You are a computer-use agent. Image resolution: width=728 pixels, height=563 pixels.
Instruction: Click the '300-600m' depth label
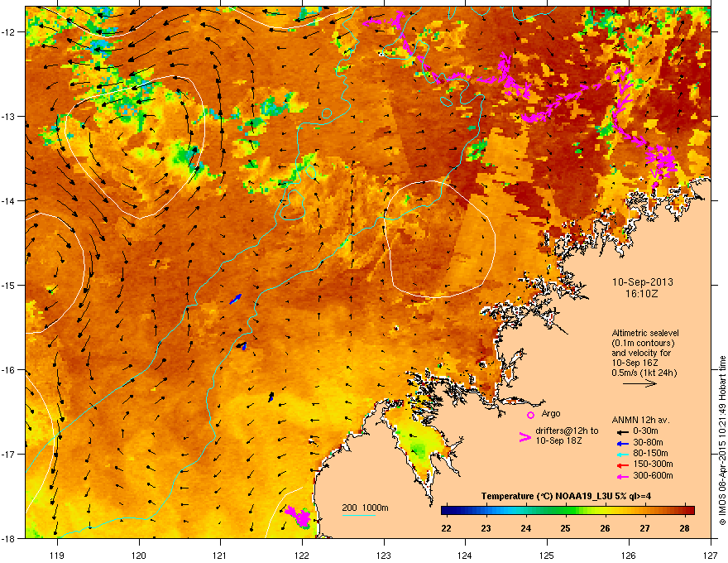tap(653, 476)
